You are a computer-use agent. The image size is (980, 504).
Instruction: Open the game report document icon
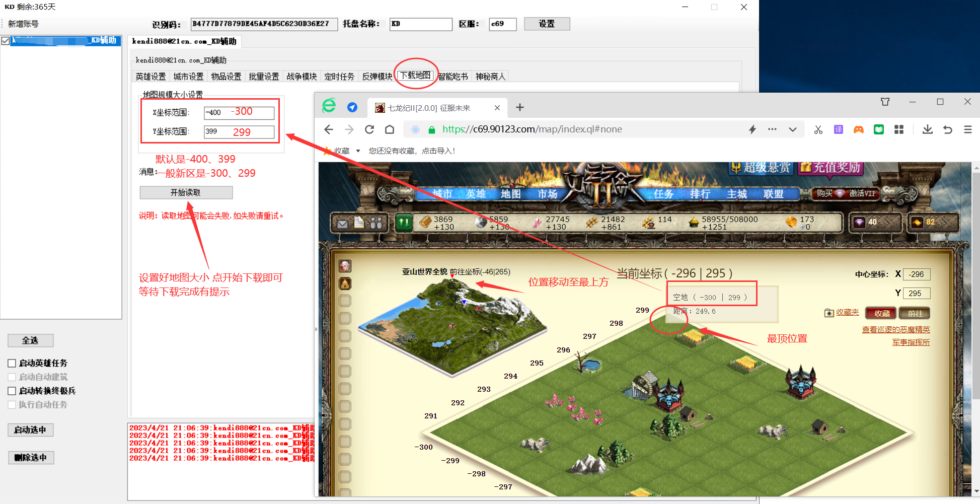359,223
